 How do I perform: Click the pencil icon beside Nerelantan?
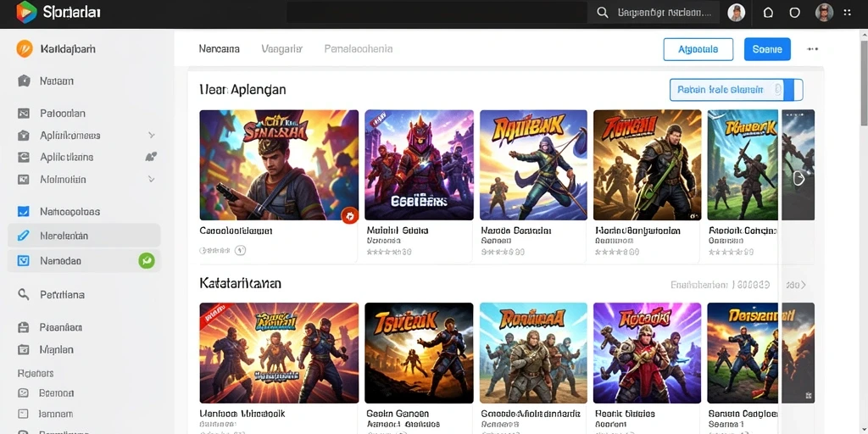(23, 236)
